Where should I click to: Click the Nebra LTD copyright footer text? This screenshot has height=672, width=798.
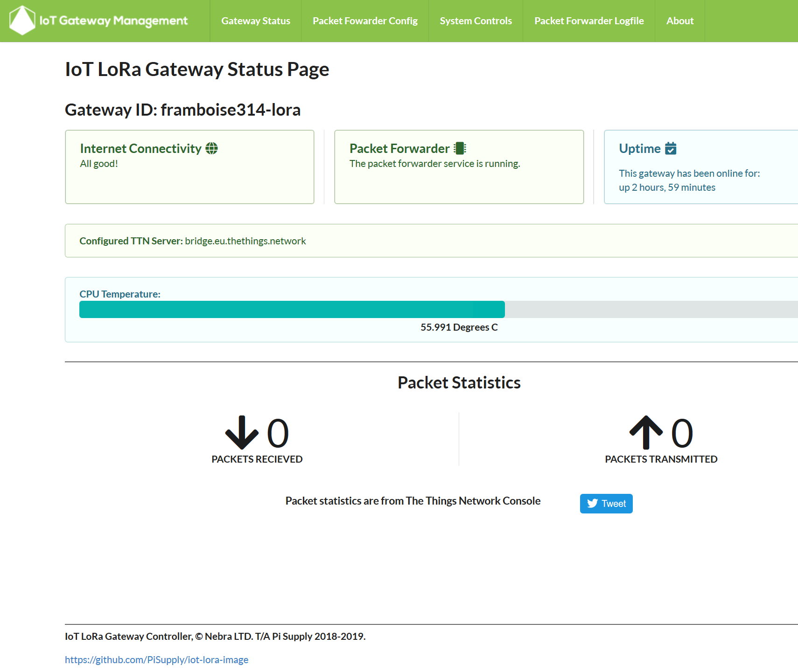[x=215, y=637]
